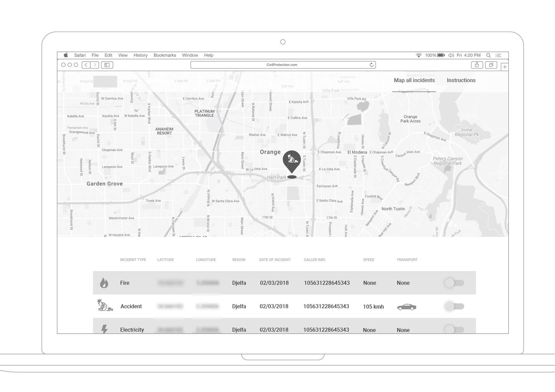
Task: Click the DATE OF INCIDENT column header
Action: (x=275, y=260)
